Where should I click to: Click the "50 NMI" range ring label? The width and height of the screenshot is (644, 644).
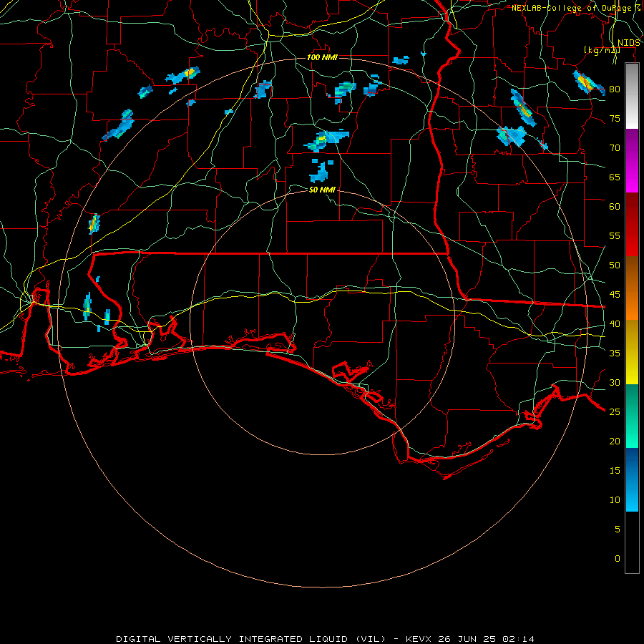click(x=322, y=190)
